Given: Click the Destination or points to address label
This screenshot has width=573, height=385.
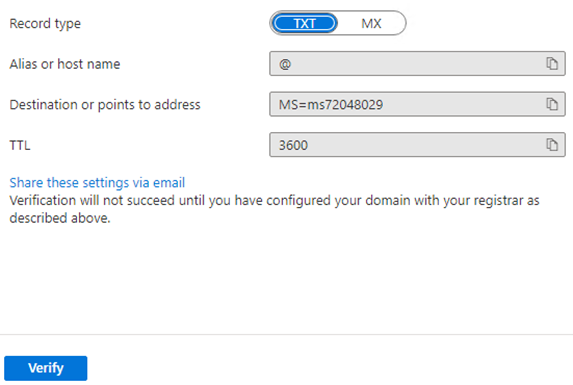Looking at the screenshot, I should coord(105,105).
